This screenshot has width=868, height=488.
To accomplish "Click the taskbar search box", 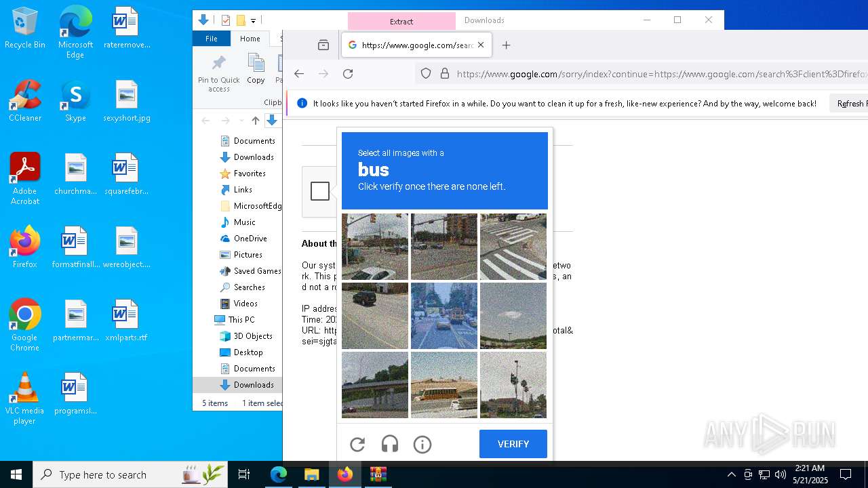I will click(130, 474).
